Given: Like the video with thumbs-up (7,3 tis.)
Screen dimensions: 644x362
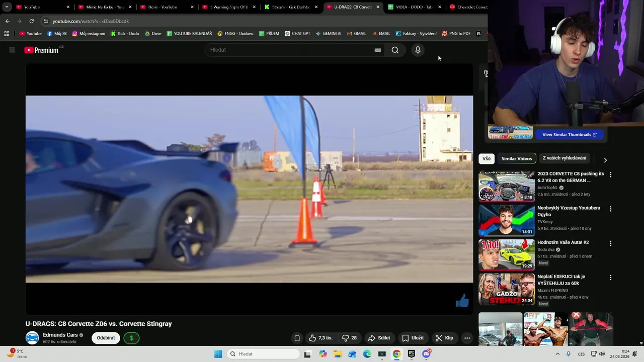Looking at the screenshot, I should [320, 338].
